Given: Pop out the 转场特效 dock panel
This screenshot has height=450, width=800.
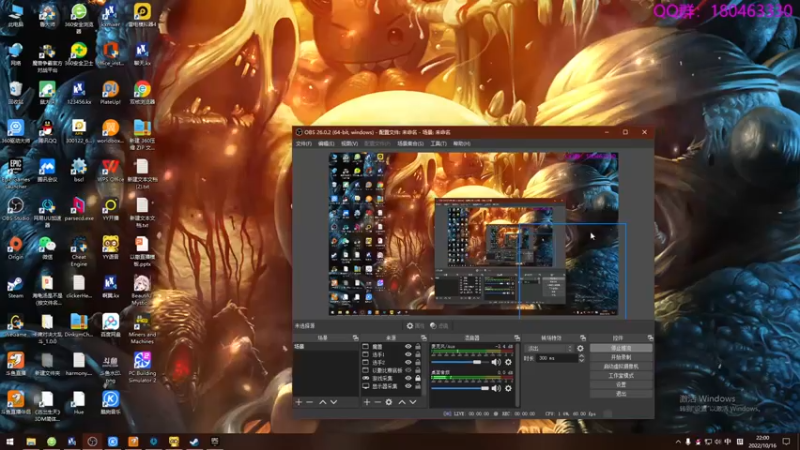Looking at the screenshot, I should tap(583, 338).
